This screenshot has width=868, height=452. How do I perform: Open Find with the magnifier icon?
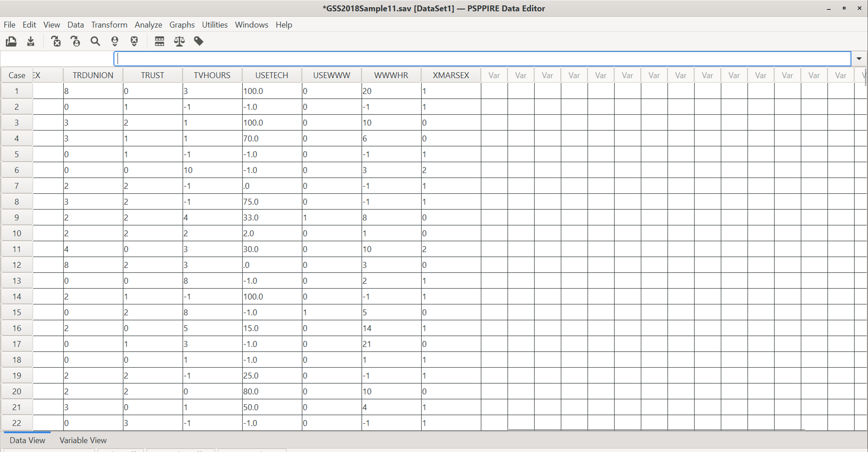(x=95, y=42)
